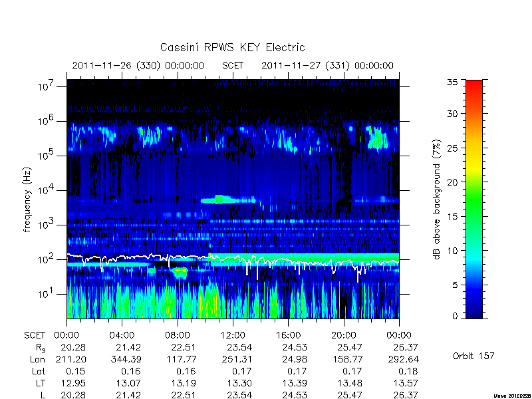Click the 'SCET' label above the plot

coord(233,65)
